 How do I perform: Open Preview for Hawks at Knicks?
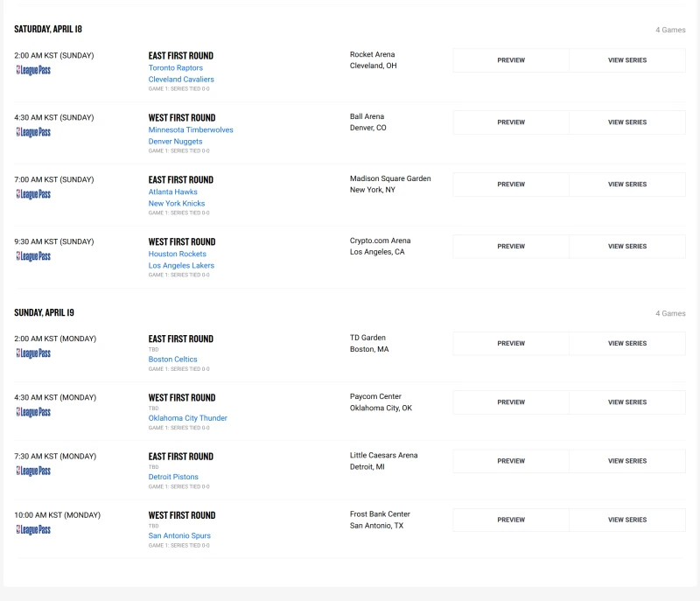click(511, 185)
